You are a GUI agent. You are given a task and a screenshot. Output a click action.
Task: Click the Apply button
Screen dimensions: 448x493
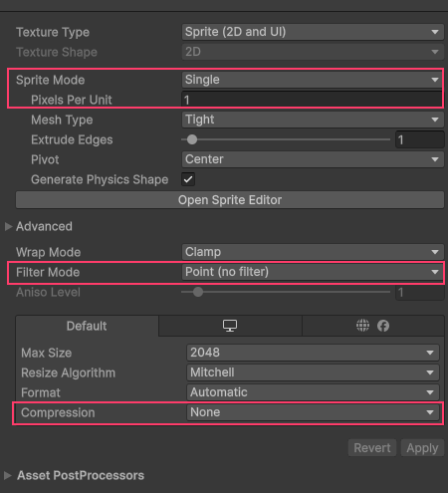[x=422, y=448]
